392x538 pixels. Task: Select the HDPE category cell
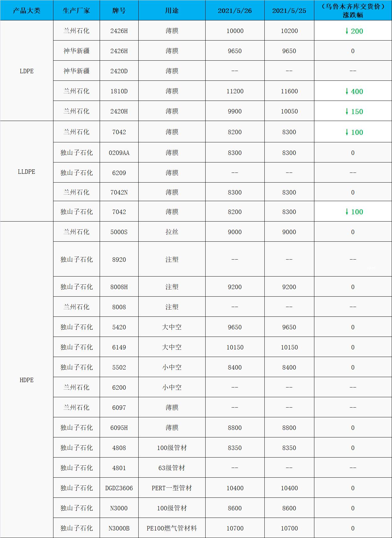[27, 380]
